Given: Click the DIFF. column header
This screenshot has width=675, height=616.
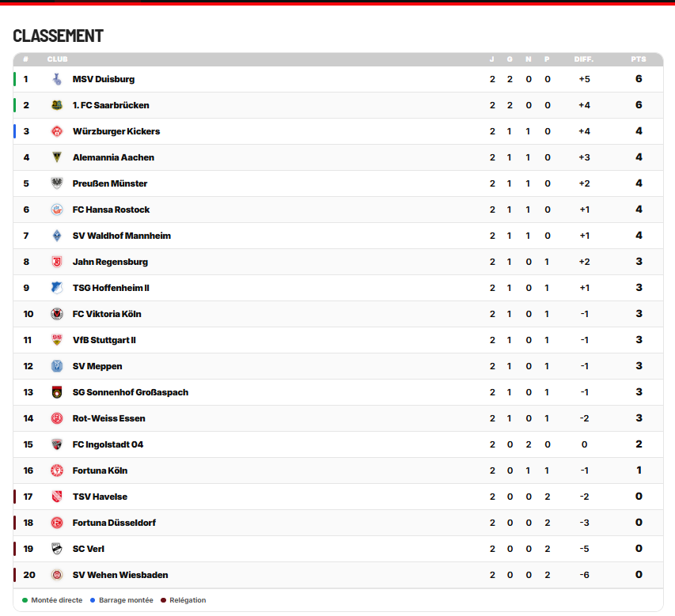Looking at the screenshot, I should pyautogui.click(x=584, y=59).
